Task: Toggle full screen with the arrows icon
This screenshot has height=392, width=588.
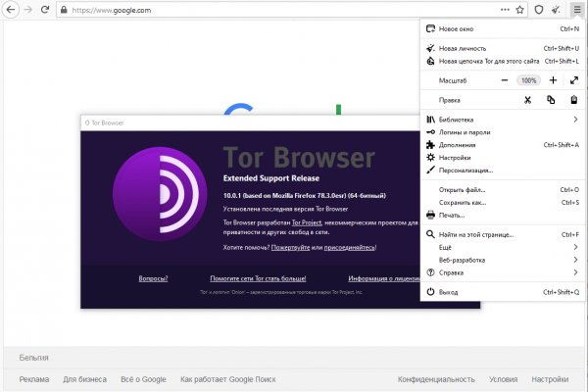Action: (x=574, y=79)
